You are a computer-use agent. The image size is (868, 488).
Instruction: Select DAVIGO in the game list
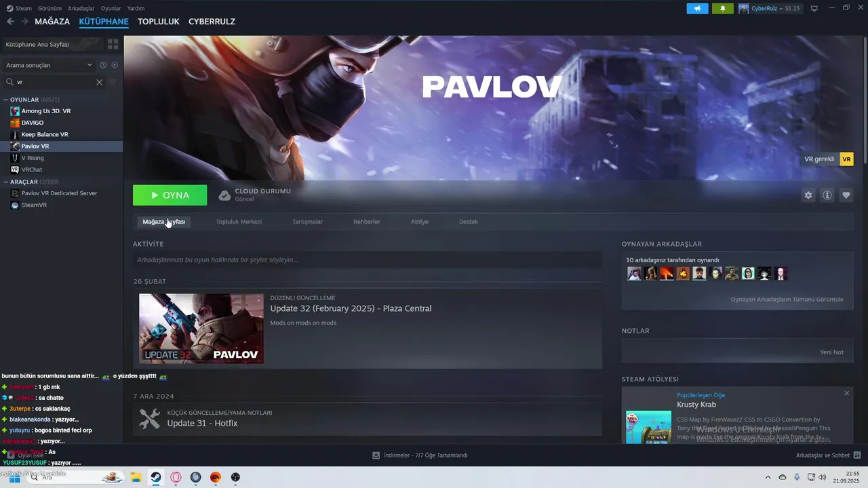62,123
